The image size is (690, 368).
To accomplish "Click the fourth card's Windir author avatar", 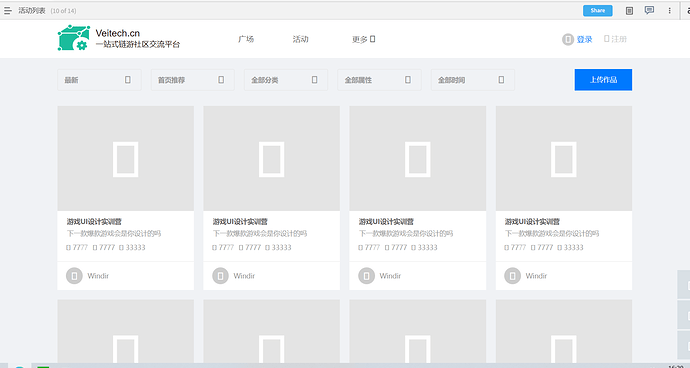I will (512, 276).
